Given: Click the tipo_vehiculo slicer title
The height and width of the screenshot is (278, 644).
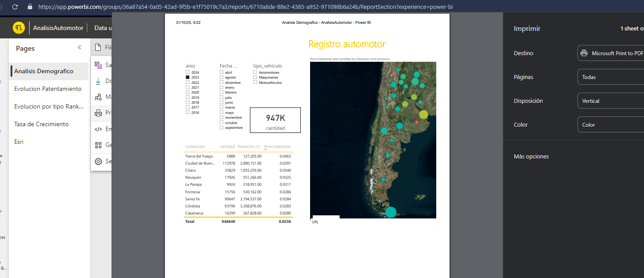Looking at the screenshot, I should click(x=268, y=66).
